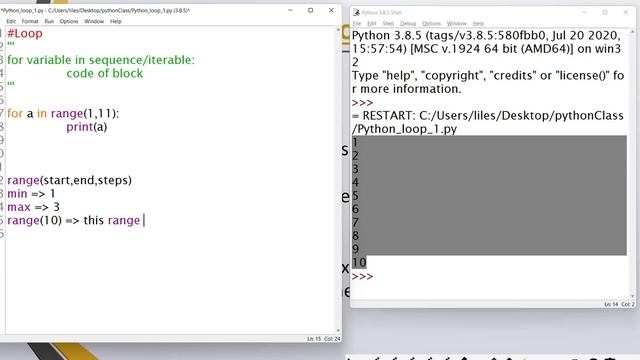The image size is (640, 360).
Task: Click 'for variable in sequence/iterable:' line
Action: click(101, 60)
